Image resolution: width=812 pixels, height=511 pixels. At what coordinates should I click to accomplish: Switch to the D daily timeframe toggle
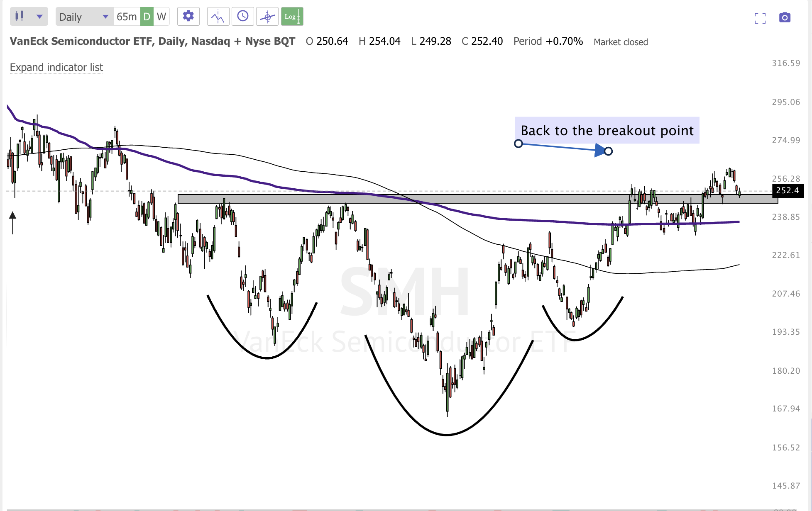pos(147,17)
